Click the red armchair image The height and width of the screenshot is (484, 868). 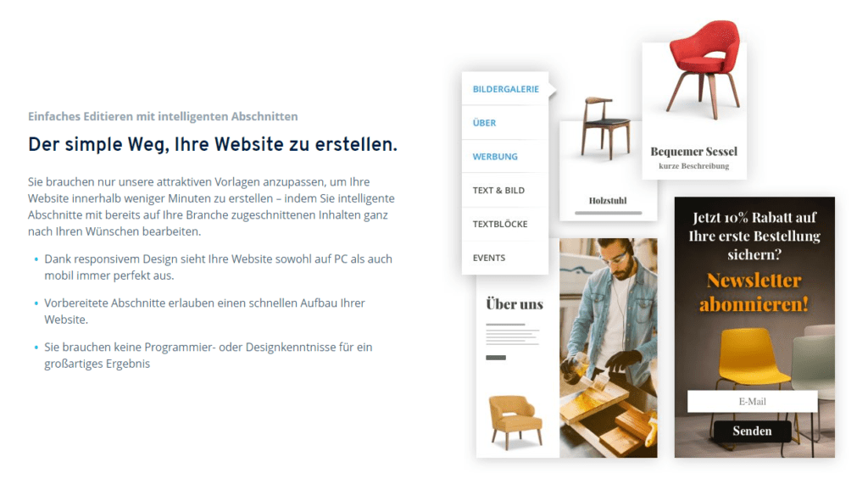coord(704,70)
